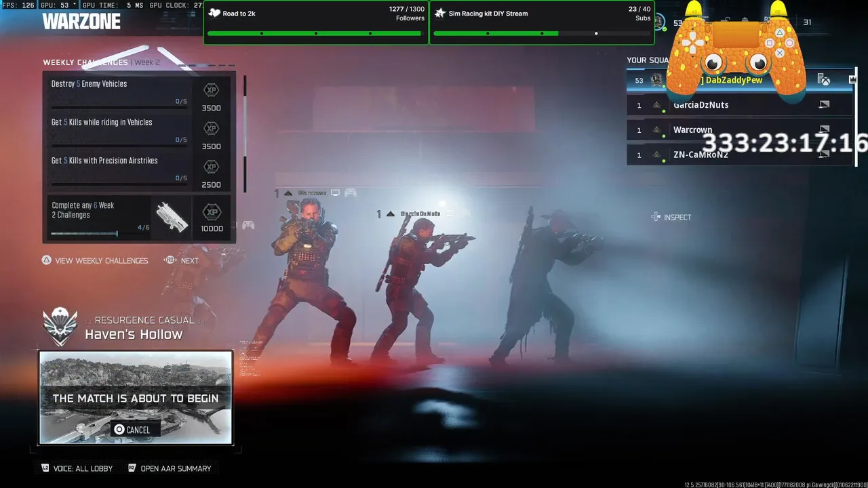Image resolution: width=868 pixels, height=488 pixels.
Task: Click the circle icon on the Cancel button
Action: pos(119,430)
